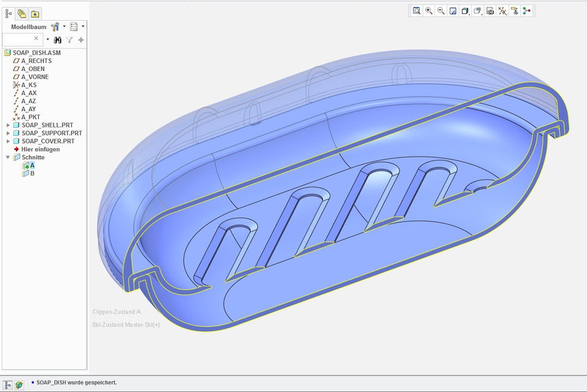Select the A_VORNE datum plane
The width and height of the screenshot is (587, 392).
click(35, 77)
